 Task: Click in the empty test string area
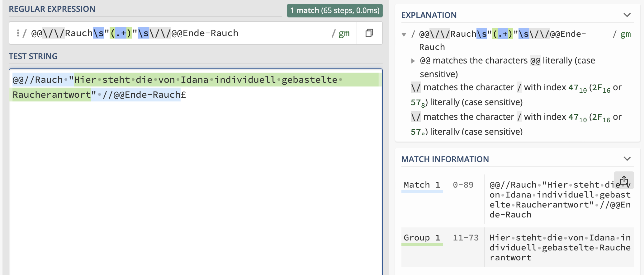(196, 187)
